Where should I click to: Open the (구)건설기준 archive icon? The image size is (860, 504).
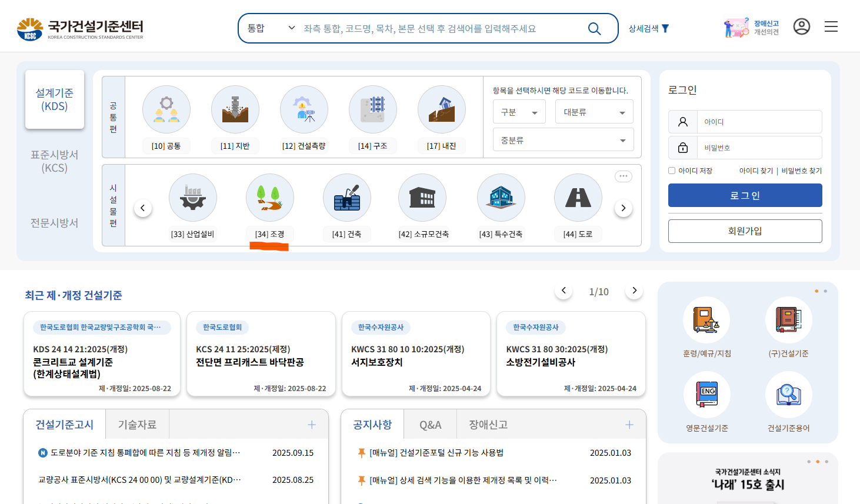(788, 319)
